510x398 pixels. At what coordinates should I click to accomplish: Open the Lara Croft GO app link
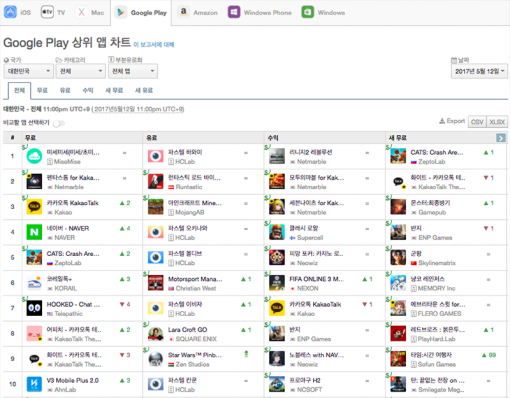[188, 330]
